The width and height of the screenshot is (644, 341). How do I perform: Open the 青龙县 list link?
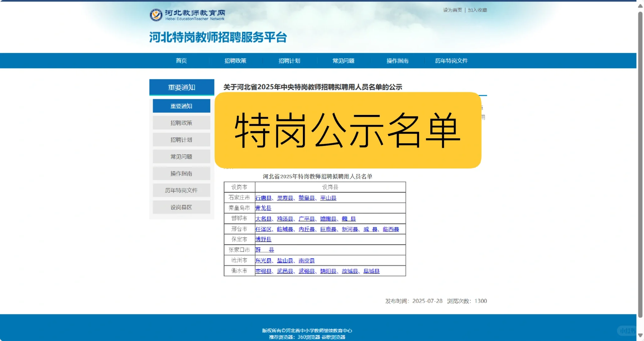click(263, 208)
